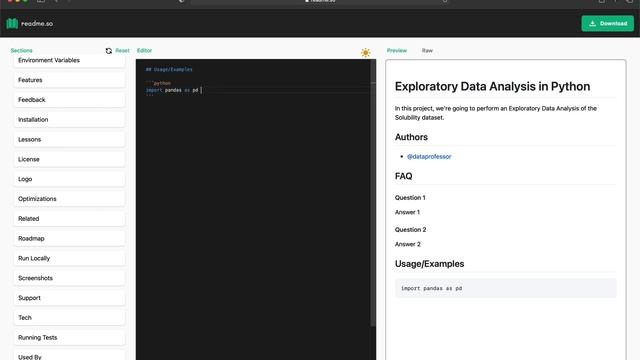Click the Answer 2 text in preview
This screenshot has height=360, width=640.
coord(407,244)
